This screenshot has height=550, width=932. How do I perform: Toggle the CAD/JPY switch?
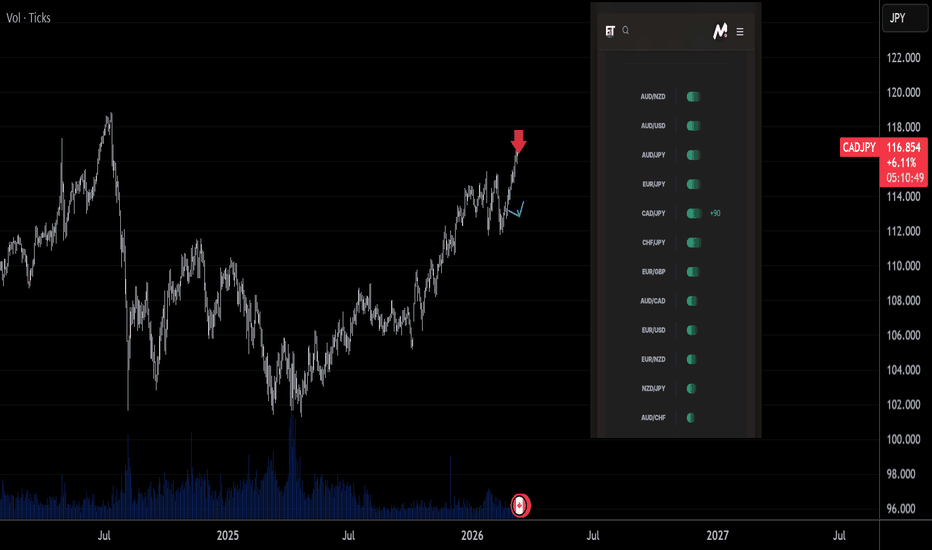693,213
